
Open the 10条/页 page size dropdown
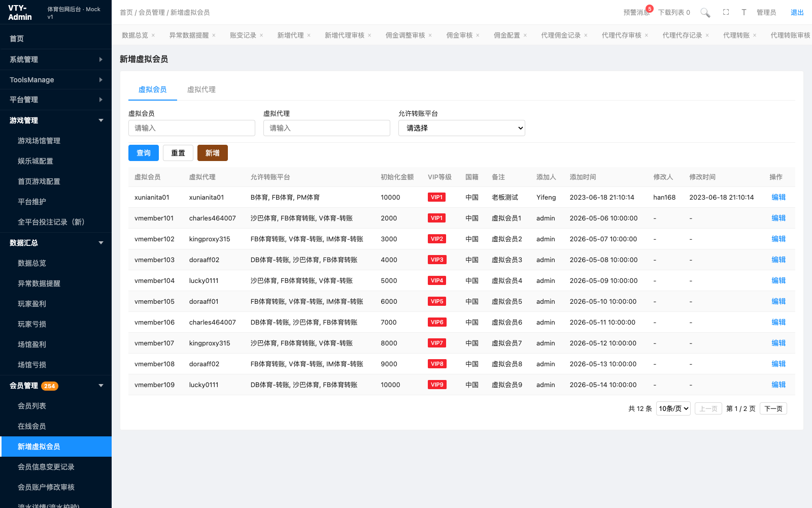pos(673,408)
